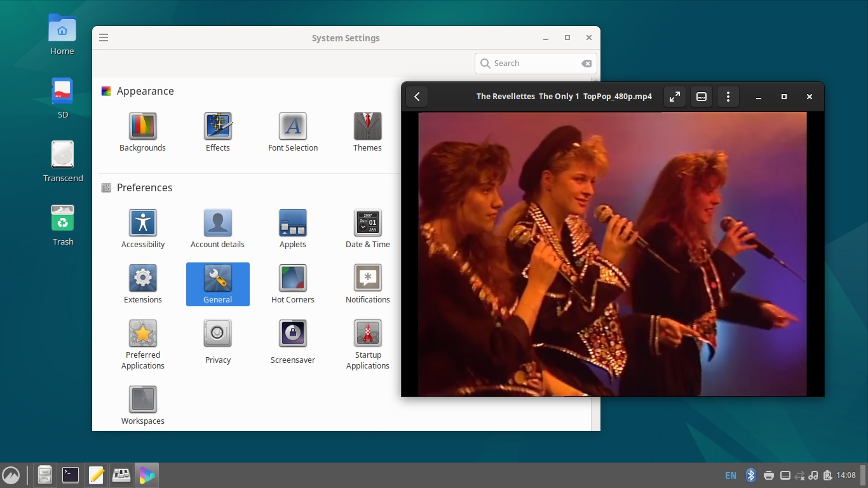Viewport: 868px width, 488px height.
Task: Open the video player's three-dot menu
Action: click(x=728, y=97)
